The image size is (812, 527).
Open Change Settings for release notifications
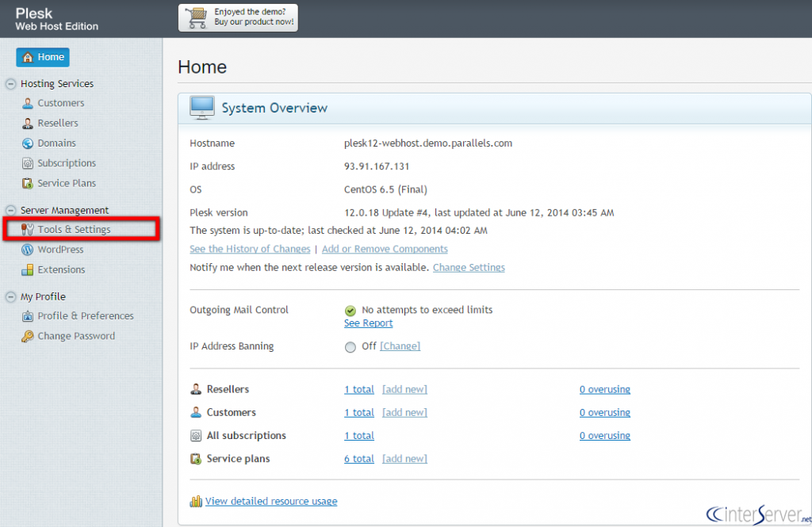click(468, 267)
